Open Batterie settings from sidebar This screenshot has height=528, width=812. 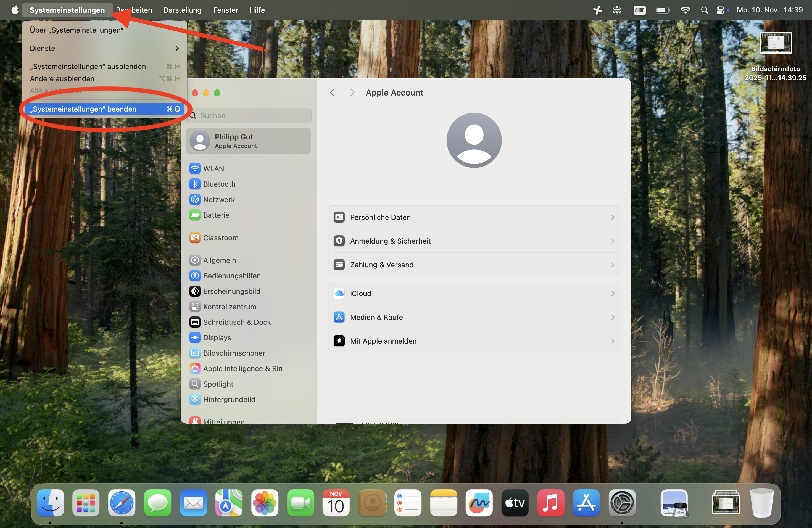click(216, 215)
